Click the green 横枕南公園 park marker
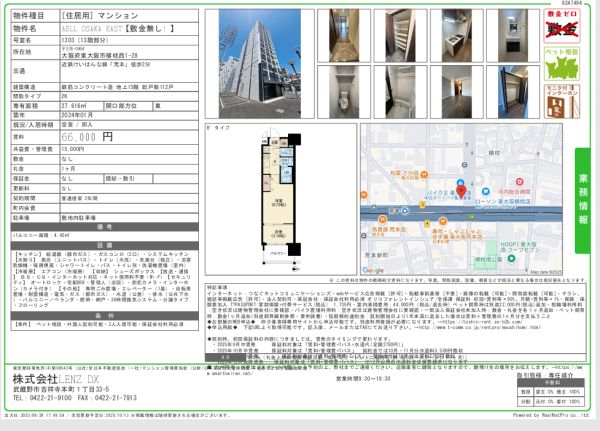600x431 pixels. pyautogui.click(x=511, y=259)
